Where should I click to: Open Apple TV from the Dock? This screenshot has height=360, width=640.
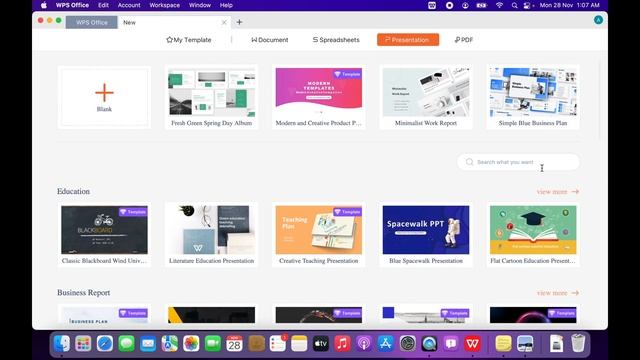click(321, 344)
